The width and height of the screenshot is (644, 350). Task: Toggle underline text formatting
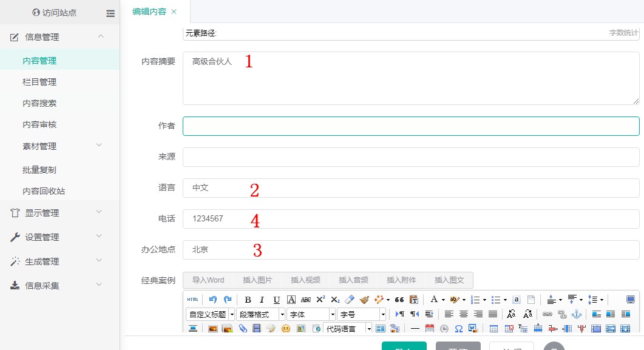pyautogui.click(x=277, y=300)
